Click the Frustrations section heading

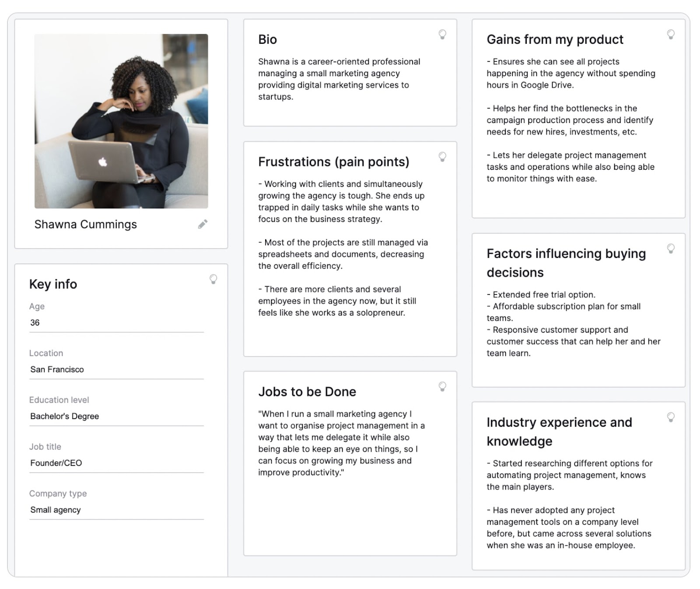point(334,161)
